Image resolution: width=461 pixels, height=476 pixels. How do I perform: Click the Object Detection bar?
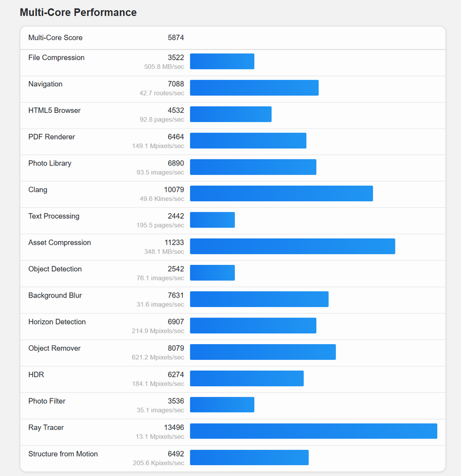[212, 272]
